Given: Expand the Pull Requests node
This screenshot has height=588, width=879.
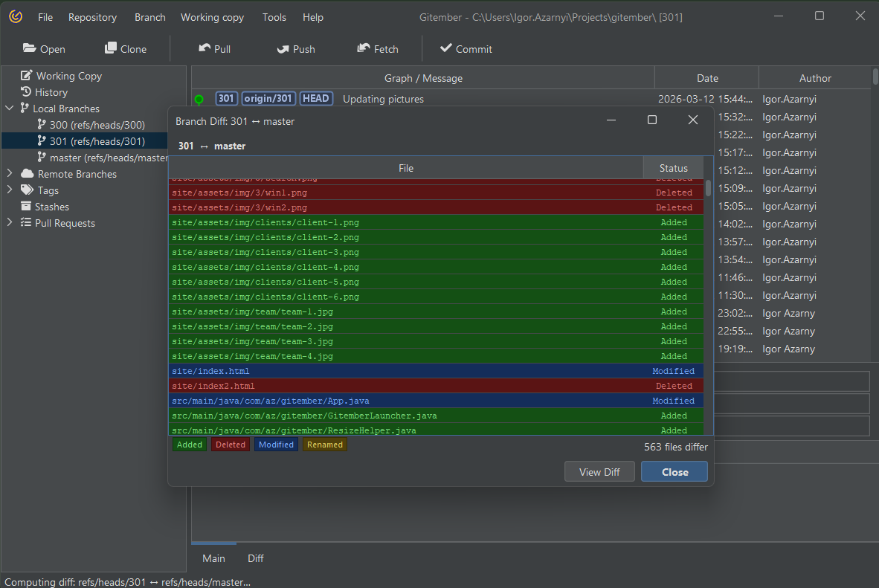Looking at the screenshot, I should coord(10,223).
